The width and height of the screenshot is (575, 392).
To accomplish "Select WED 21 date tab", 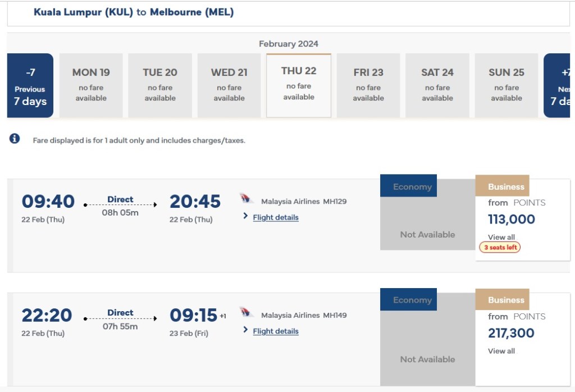I will click(x=229, y=86).
